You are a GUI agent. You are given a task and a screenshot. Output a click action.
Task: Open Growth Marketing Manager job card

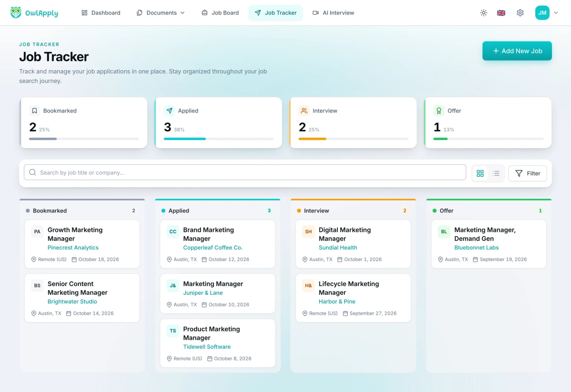click(82, 244)
